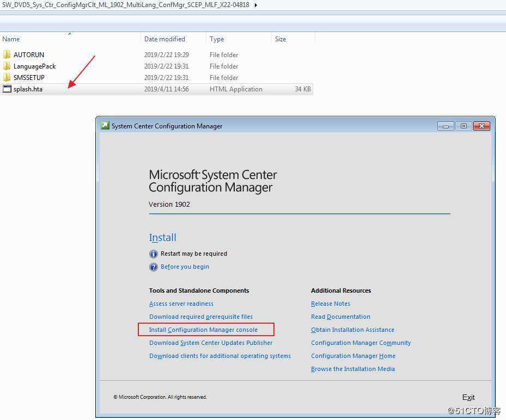Viewport: 506px width, 420px height.
Task: Select the LanguagePack folder name
Action: (x=34, y=66)
